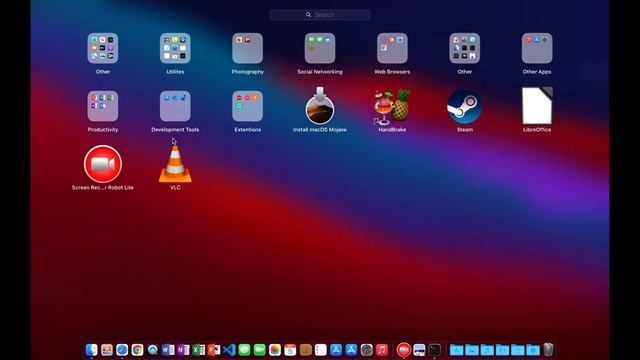Click the red screen recorder Dock icon
Image resolution: width=640 pixels, height=360 pixels.
(x=403, y=350)
